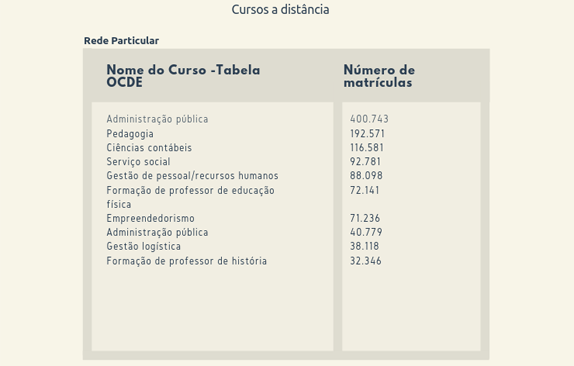This screenshot has height=366, width=574.
Task: Click the 'Número de matrículas' column header
Action: [x=379, y=76]
